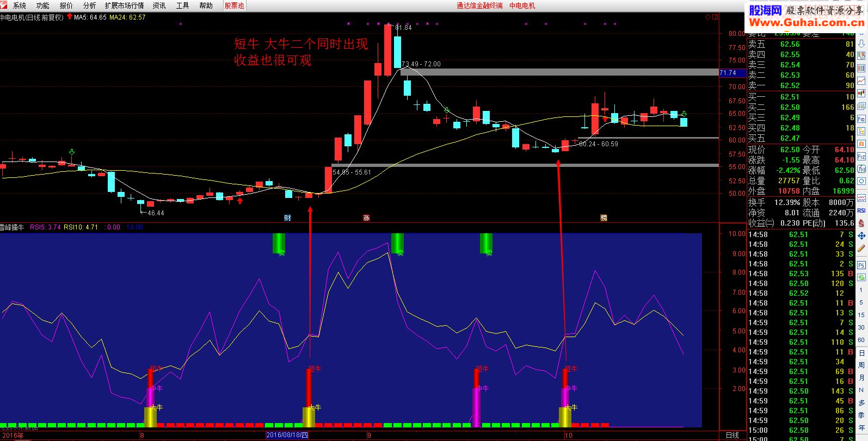This screenshot has height=441, width=868.
Task: Click the quote table grid icon
Action: click(x=861, y=69)
